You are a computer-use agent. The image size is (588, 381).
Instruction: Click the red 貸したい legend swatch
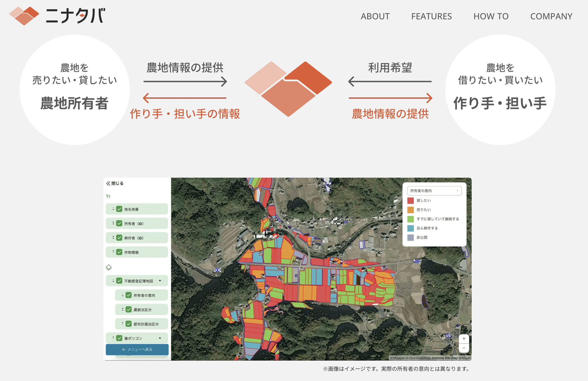(x=410, y=201)
